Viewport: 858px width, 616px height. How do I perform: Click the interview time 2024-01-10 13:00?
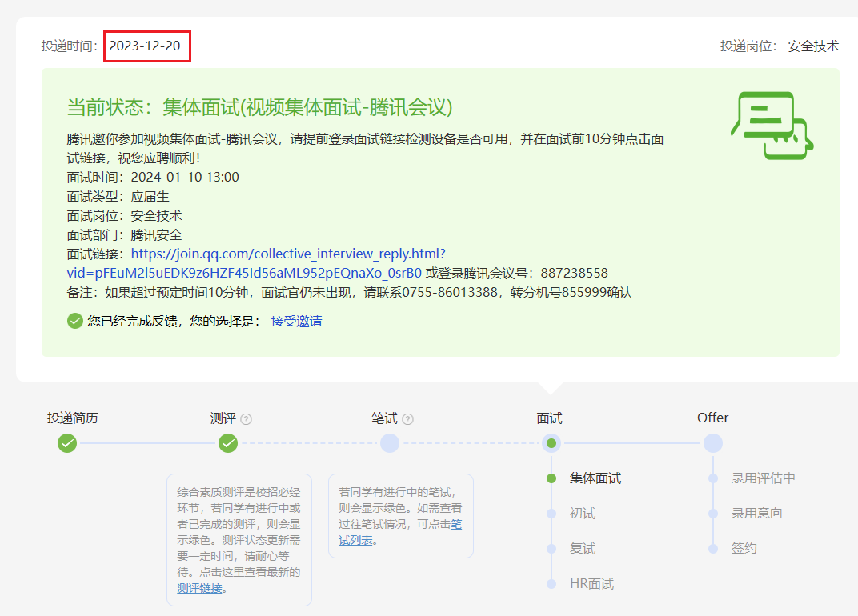click(x=185, y=178)
